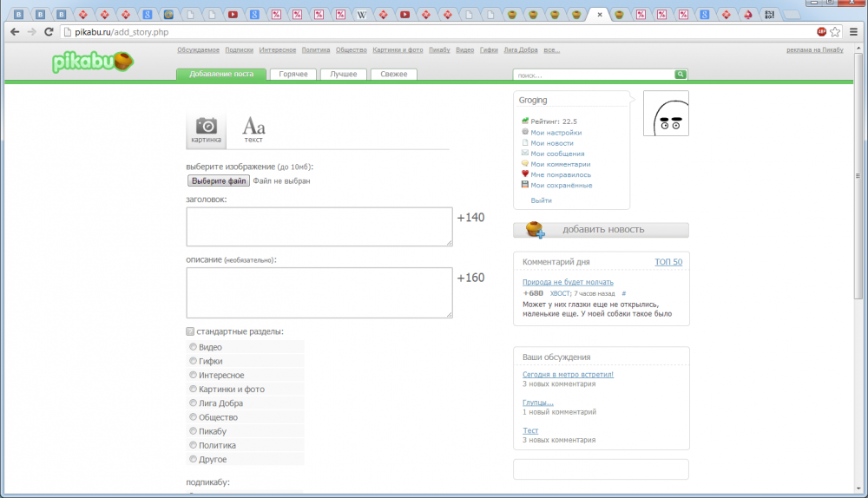Screen dimensions: 868x498
Task: Select the Aa 'текст' post type
Action: click(253, 129)
